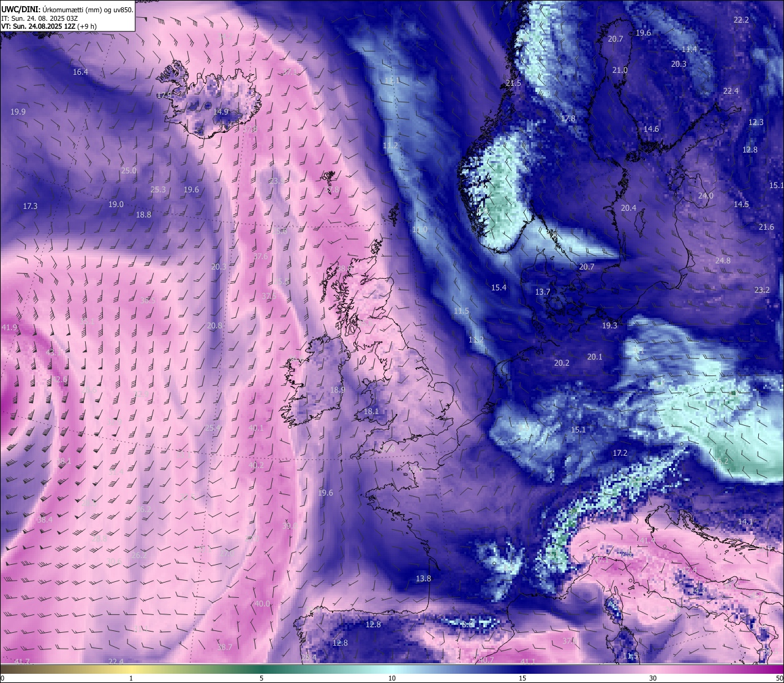
Task: Select the 50 label on the color scale
Action: pyautogui.click(x=779, y=678)
